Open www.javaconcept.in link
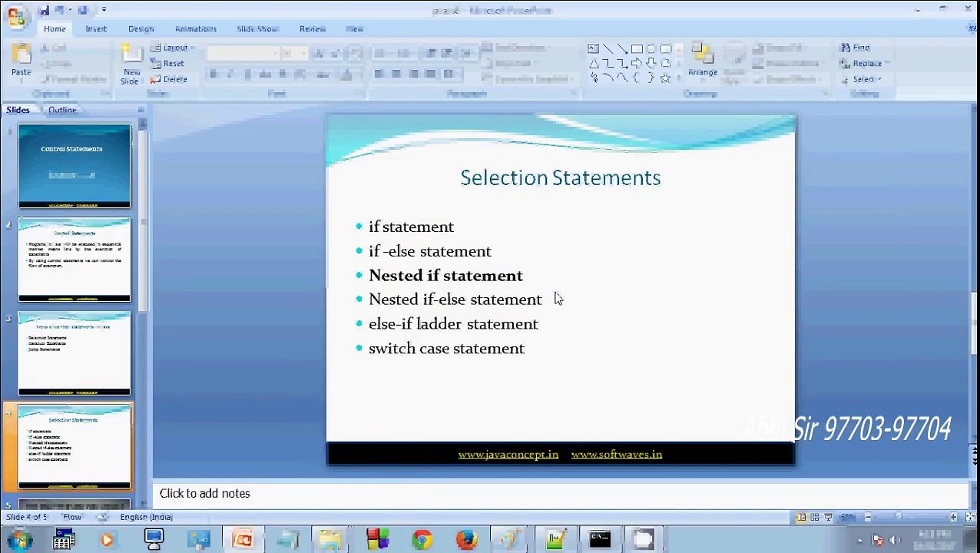Viewport: 980px width, 553px height. coord(508,454)
